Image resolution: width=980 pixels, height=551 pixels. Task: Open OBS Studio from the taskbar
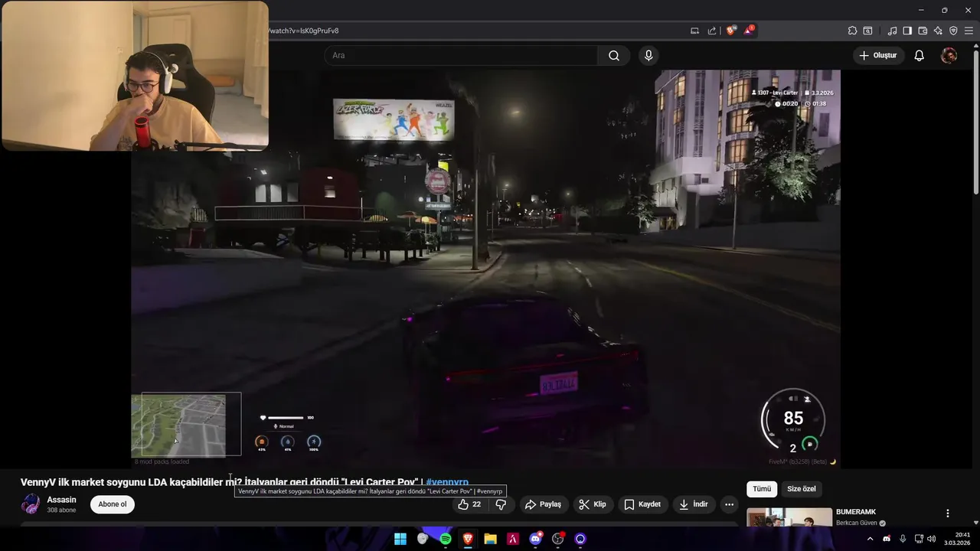558,539
